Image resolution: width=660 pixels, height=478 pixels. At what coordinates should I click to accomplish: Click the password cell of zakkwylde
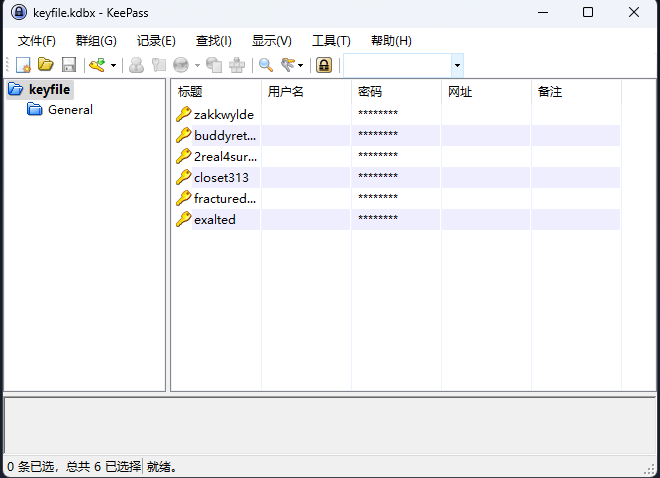click(396, 114)
